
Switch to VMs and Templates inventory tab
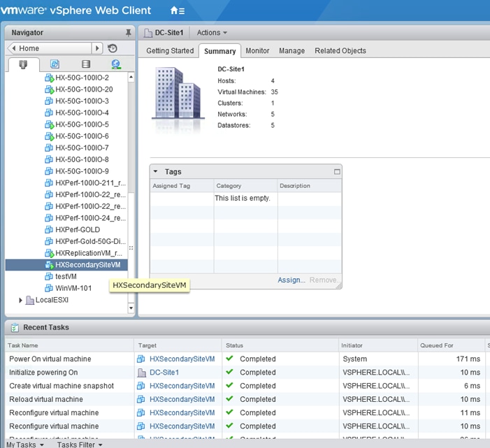[55, 64]
